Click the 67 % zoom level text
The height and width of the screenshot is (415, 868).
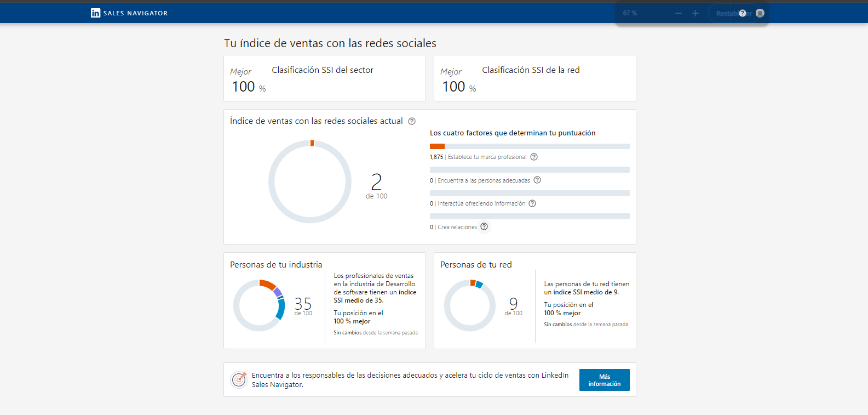[630, 13]
